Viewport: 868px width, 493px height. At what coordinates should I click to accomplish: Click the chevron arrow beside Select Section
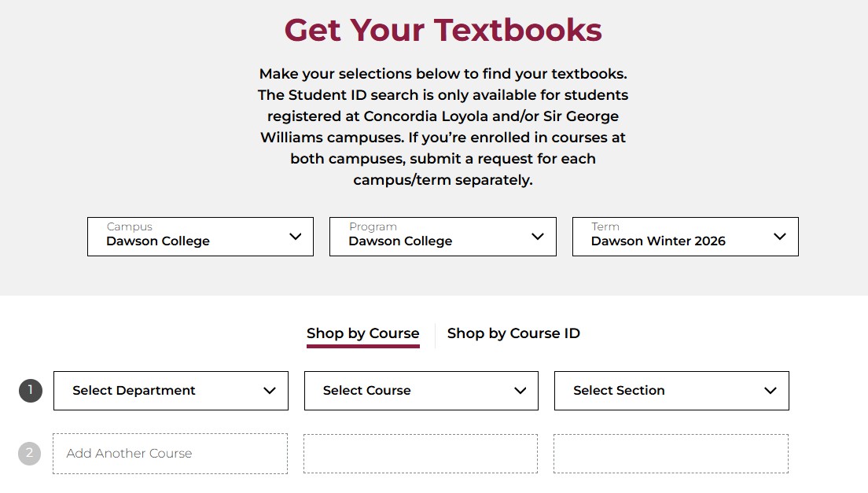pos(771,391)
